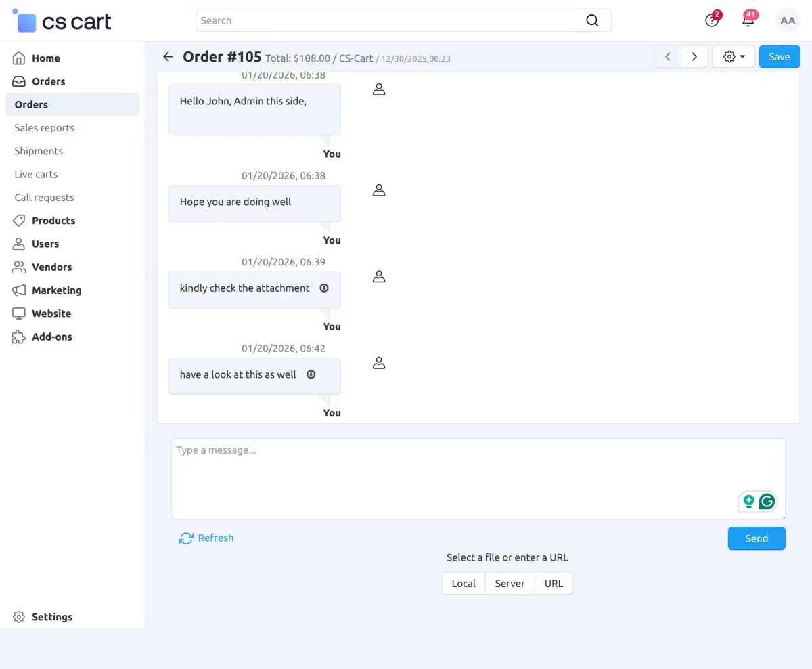Select the Shipments menu item
Viewport: 812px width, 669px height.
coord(39,151)
